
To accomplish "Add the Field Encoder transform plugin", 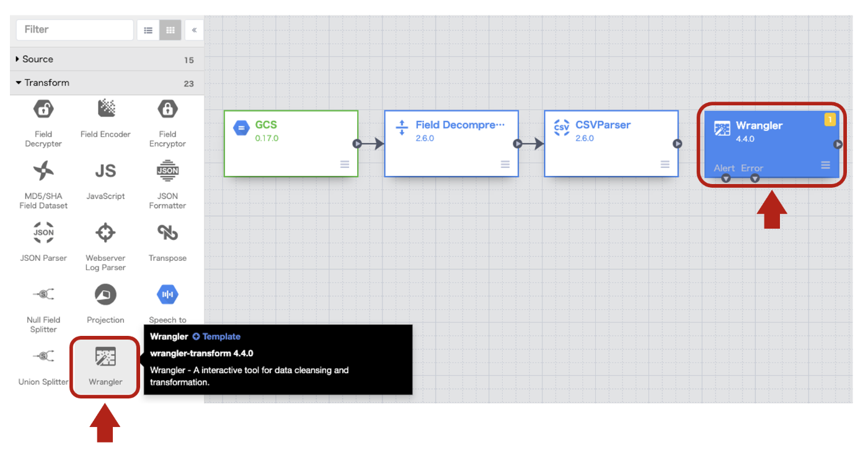I will pos(105,118).
